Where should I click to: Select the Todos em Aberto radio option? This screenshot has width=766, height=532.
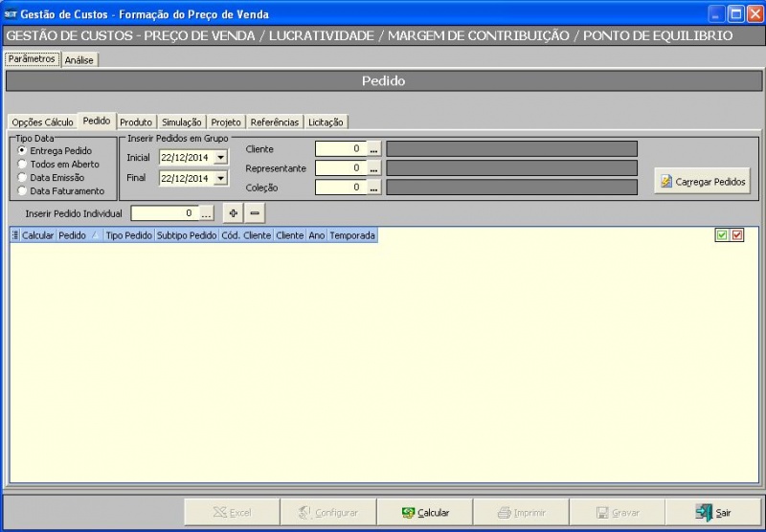coord(23,165)
